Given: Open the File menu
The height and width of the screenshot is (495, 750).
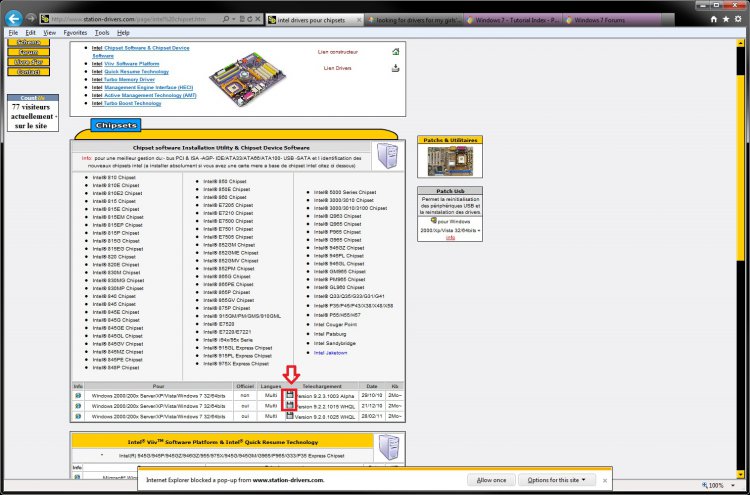Looking at the screenshot, I should click(13, 33).
